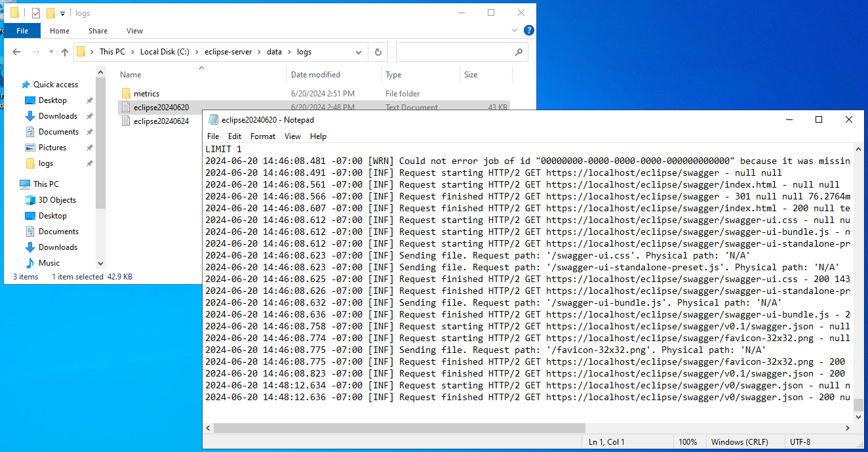Refresh the logs folder view
The height and width of the screenshot is (452, 868).
tap(378, 52)
